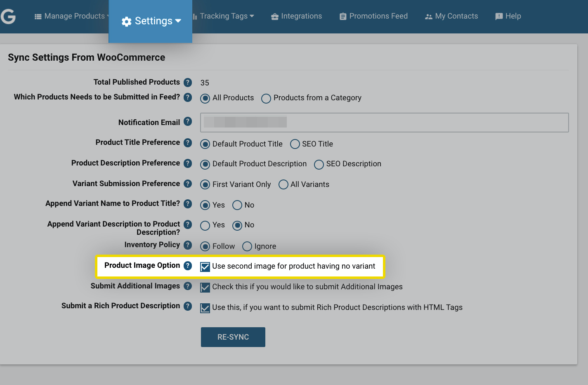This screenshot has width=588, height=385.
Task: Expand the Tracking Tags dropdown arrow
Action: point(252,16)
